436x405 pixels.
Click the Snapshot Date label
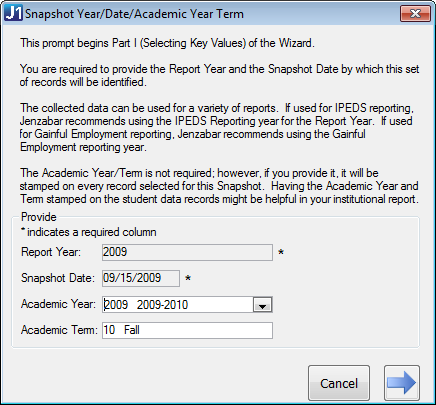click(x=58, y=278)
